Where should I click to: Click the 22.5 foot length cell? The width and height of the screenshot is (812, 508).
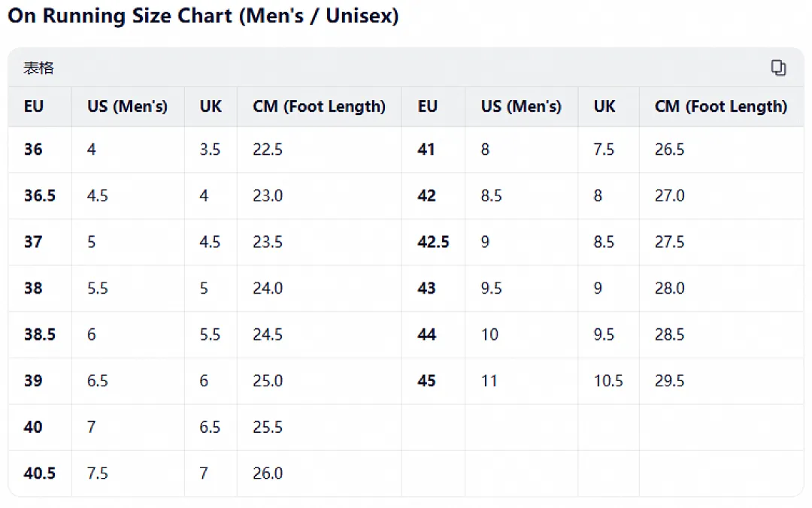[x=268, y=149]
